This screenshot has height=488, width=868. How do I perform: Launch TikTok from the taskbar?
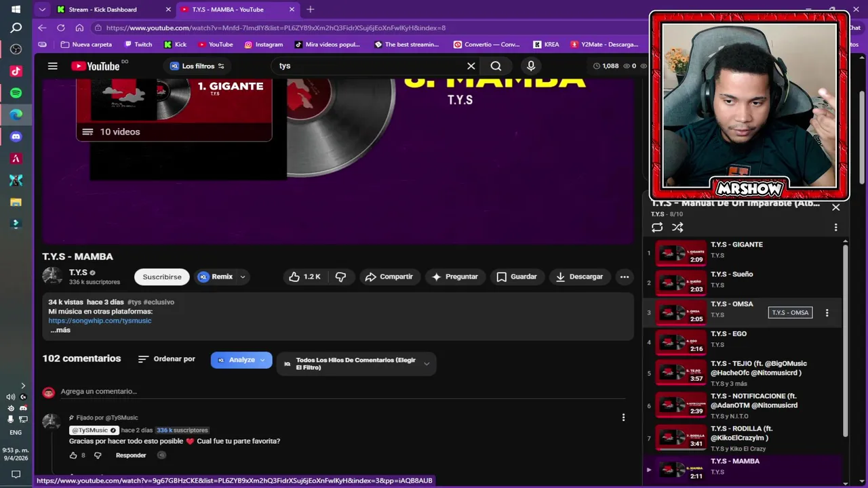click(16, 71)
